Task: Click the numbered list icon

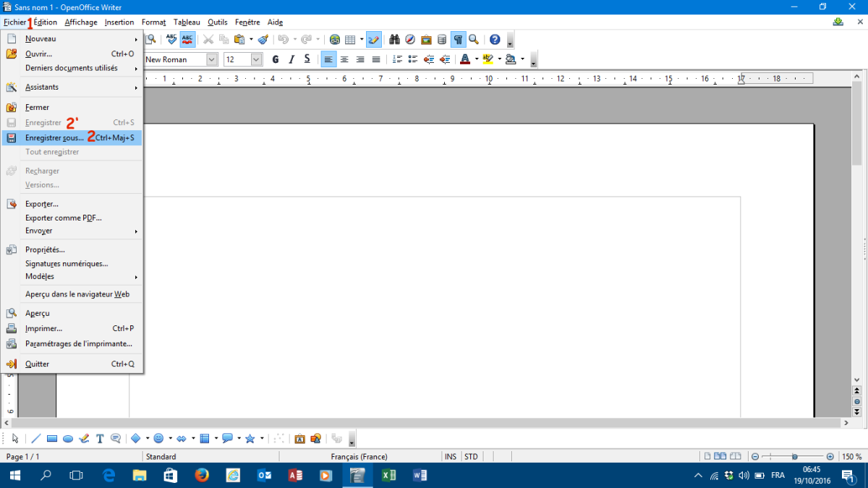Action: pos(397,59)
